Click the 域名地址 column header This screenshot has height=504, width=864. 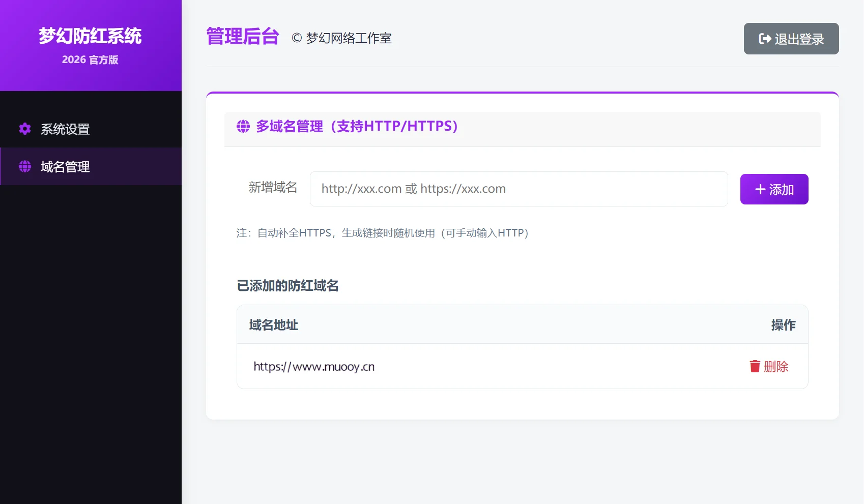(273, 324)
